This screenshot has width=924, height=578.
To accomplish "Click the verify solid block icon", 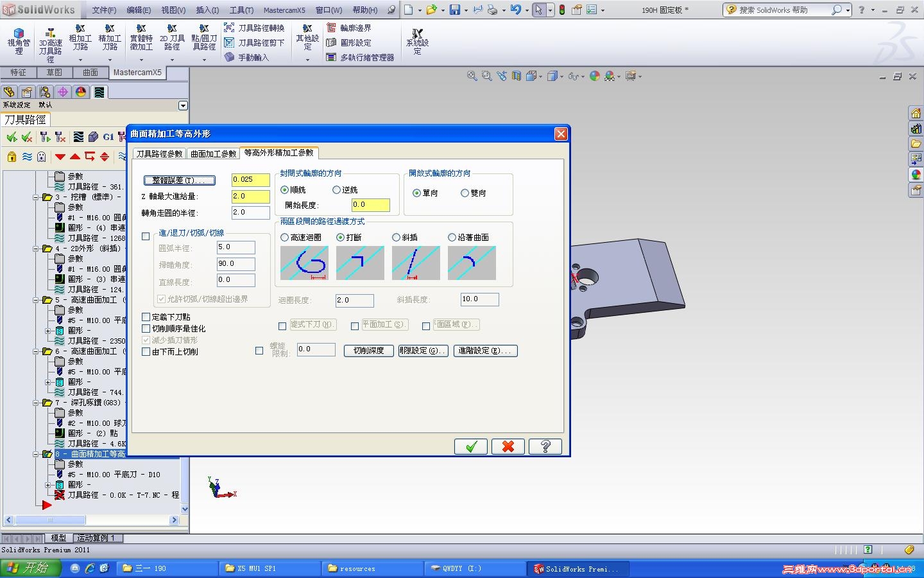I will click(94, 137).
